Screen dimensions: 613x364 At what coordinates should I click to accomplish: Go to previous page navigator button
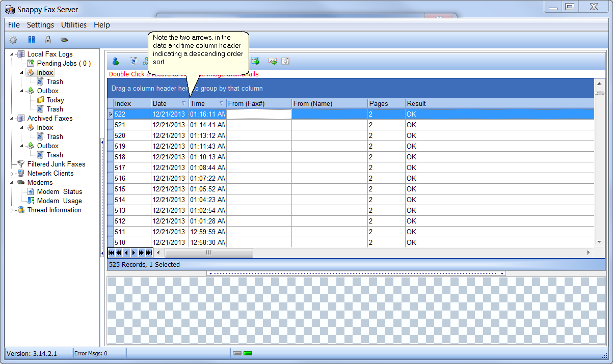[119, 253]
